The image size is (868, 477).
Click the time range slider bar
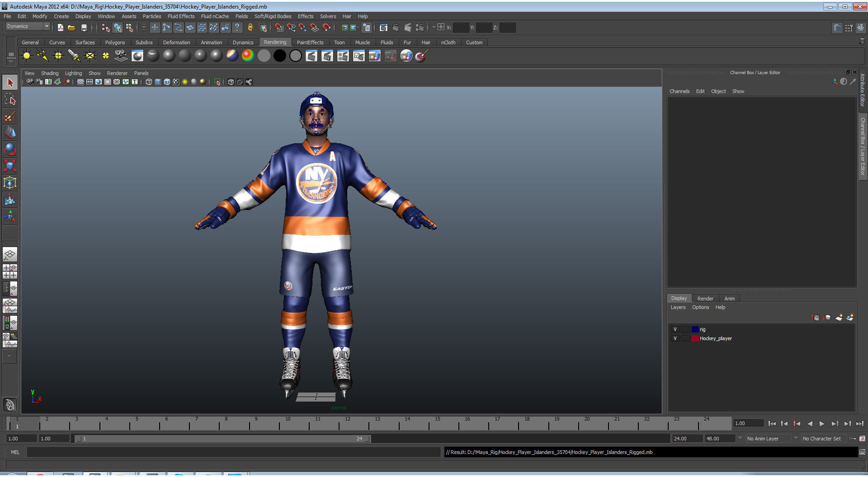tap(222, 439)
